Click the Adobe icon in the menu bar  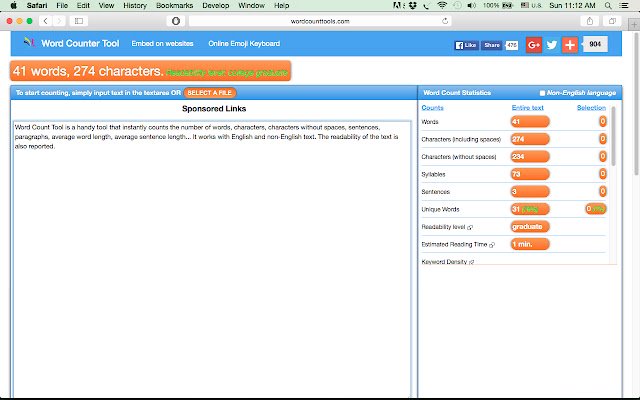pyautogui.click(x=398, y=5)
